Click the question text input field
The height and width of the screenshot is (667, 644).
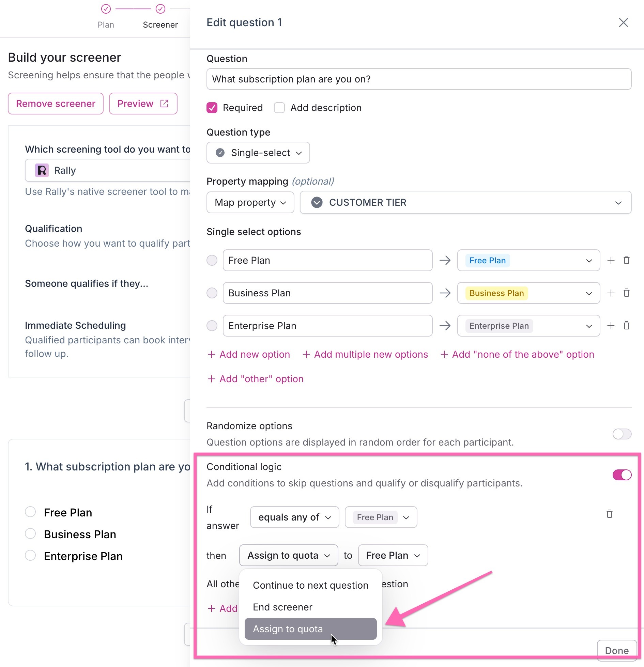[x=419, y=79]
